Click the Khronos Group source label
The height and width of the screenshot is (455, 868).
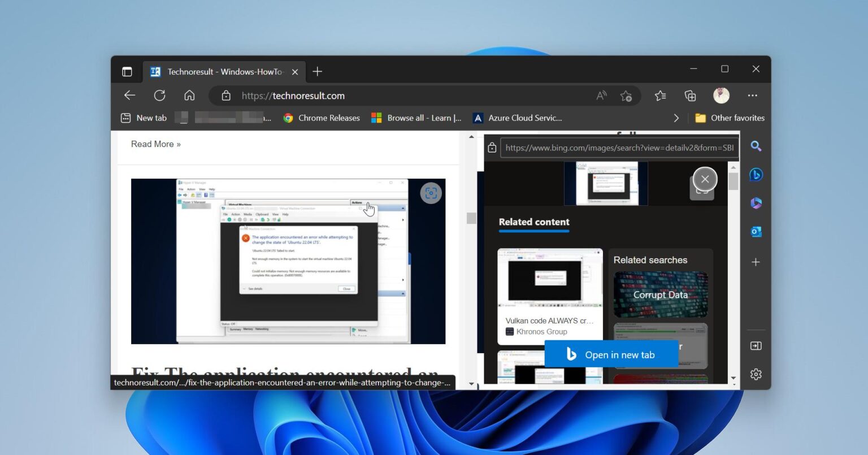[x=541, y=332]
